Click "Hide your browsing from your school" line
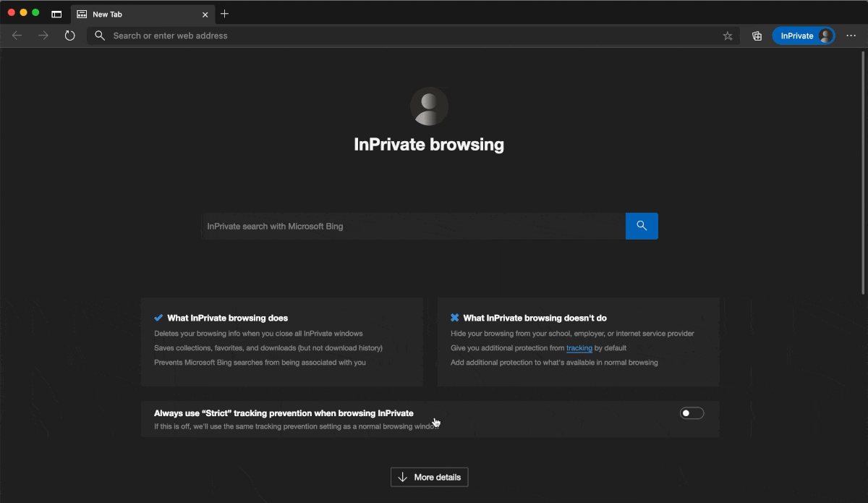 [x=572, y=334]
